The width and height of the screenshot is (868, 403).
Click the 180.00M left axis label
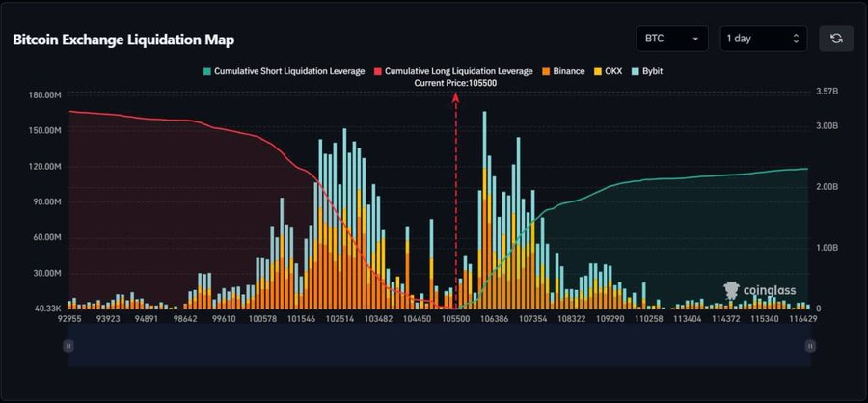(44, 95)
